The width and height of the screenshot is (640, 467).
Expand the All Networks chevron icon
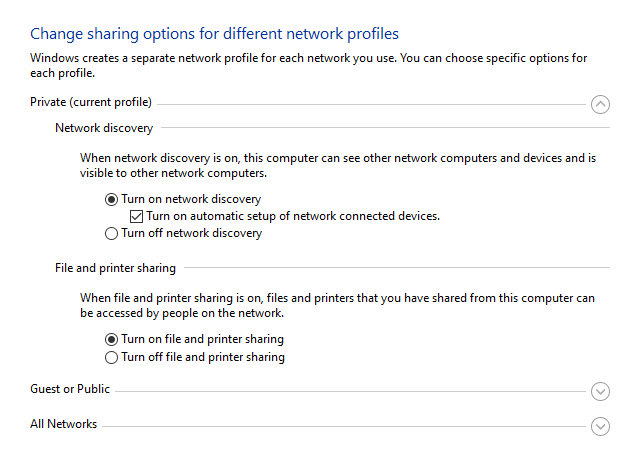click(x=600, y=427)
